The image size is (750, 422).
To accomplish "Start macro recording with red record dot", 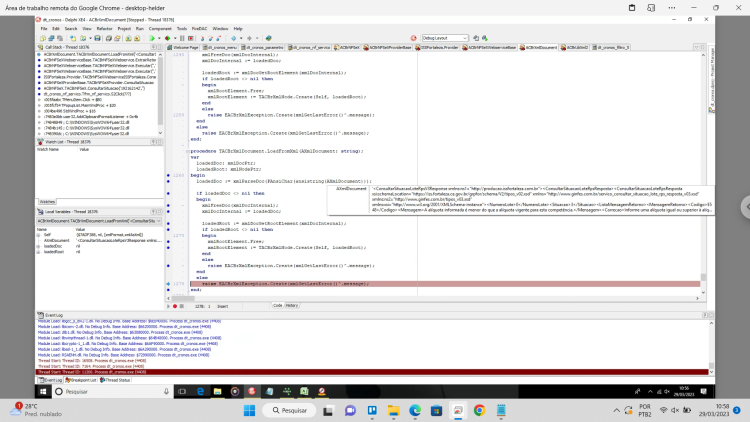I will point(175,306).
